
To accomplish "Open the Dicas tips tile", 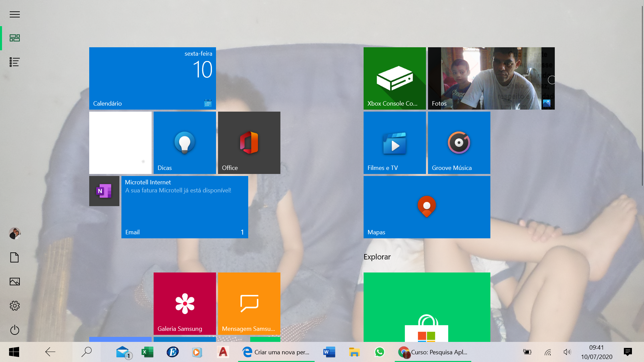I will tap(184, 142).
